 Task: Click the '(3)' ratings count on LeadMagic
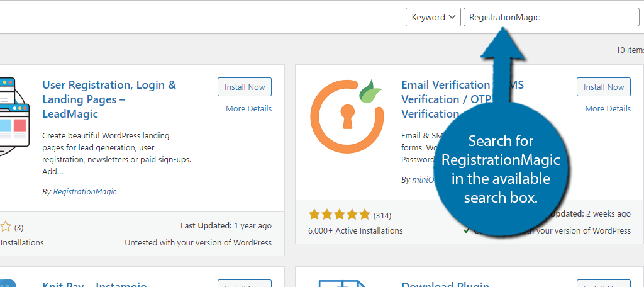click(x=19, y=227)
